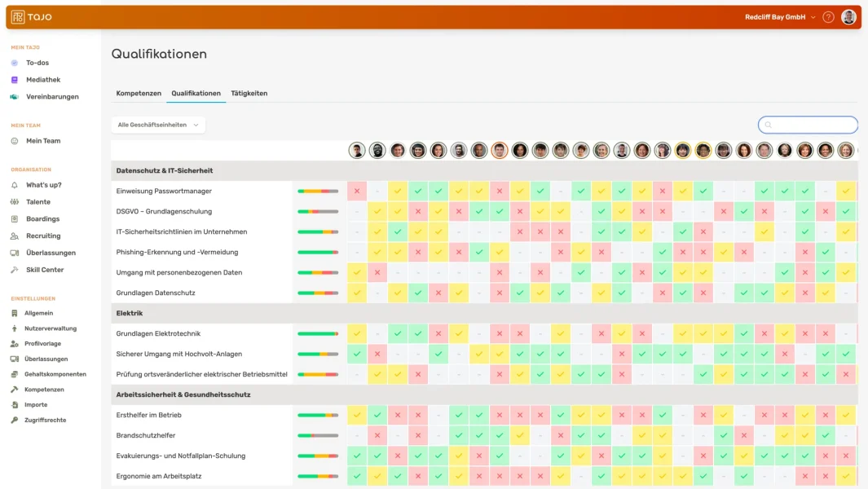The width and height of the screenshot is (868, 489).
Task: Click the What's up bell icon
Action: tap(15, 185)
